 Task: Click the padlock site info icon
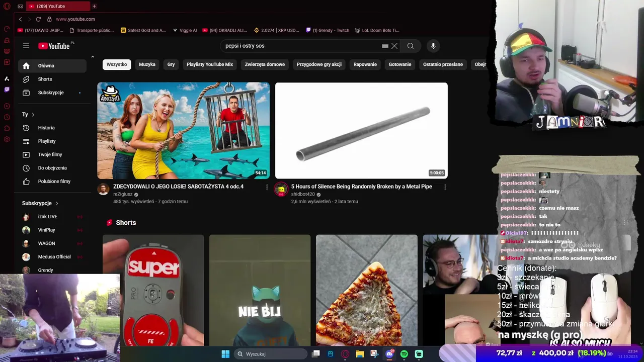coord(49,19)
